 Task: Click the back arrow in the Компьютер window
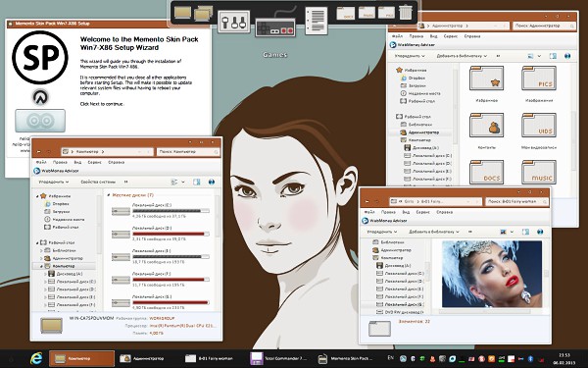(x=38, y=152)
